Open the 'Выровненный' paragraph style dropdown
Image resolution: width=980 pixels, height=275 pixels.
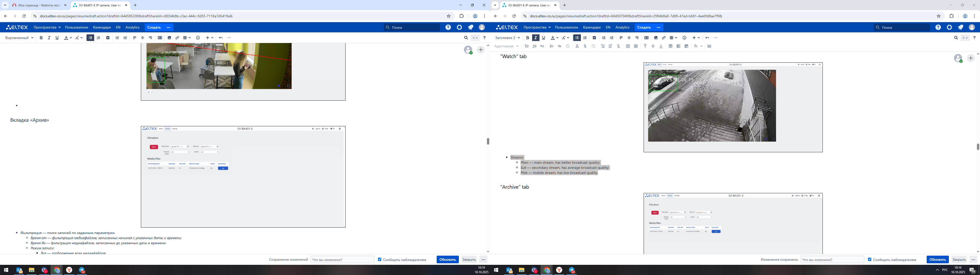click(x=19, y=38)
